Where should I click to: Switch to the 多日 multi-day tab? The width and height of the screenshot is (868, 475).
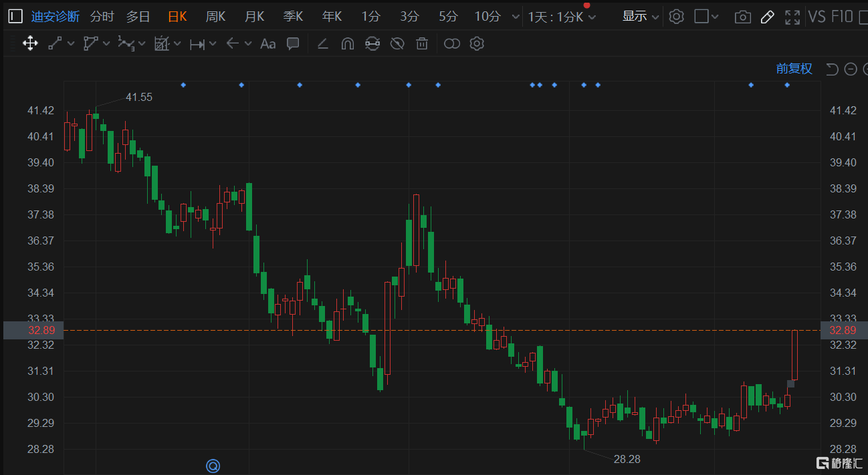(x=138, y=17)
